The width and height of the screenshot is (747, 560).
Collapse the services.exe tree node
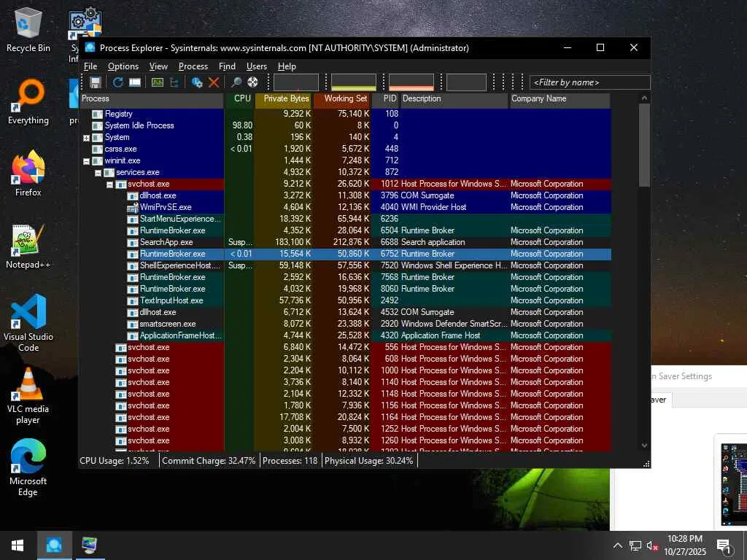(98, 173)
